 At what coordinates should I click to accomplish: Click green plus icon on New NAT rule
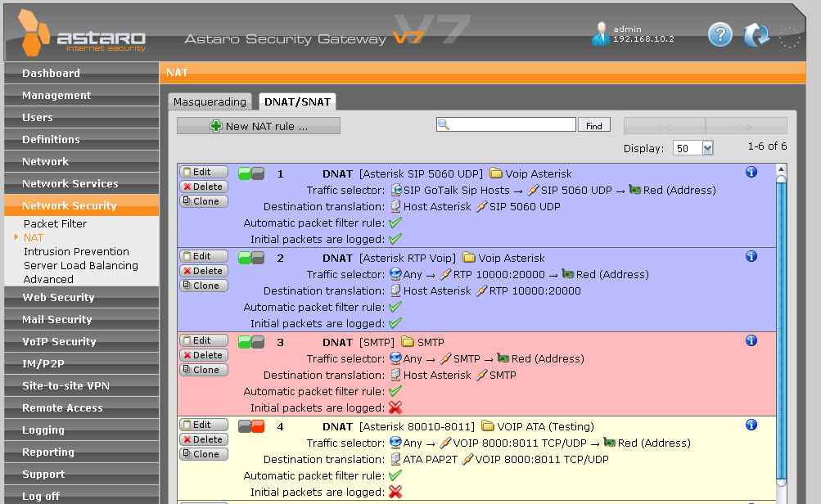(216, 126)
